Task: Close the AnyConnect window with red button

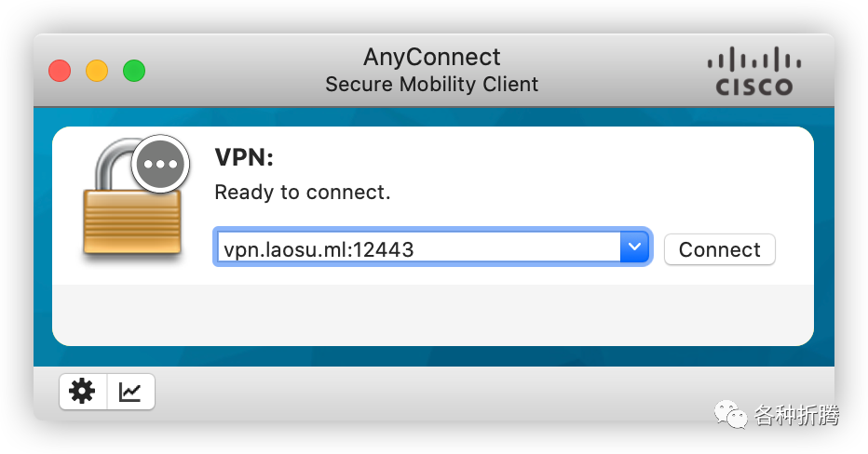Action: pyautogui.click(x=60, y=71)
